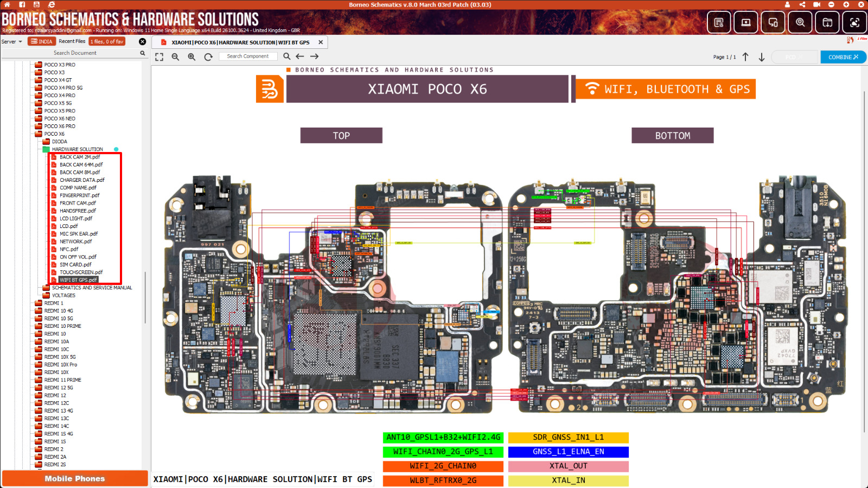Viewport: 868px width, 488px height.
Task: Click the video camera icon
Action: [816, 4]
